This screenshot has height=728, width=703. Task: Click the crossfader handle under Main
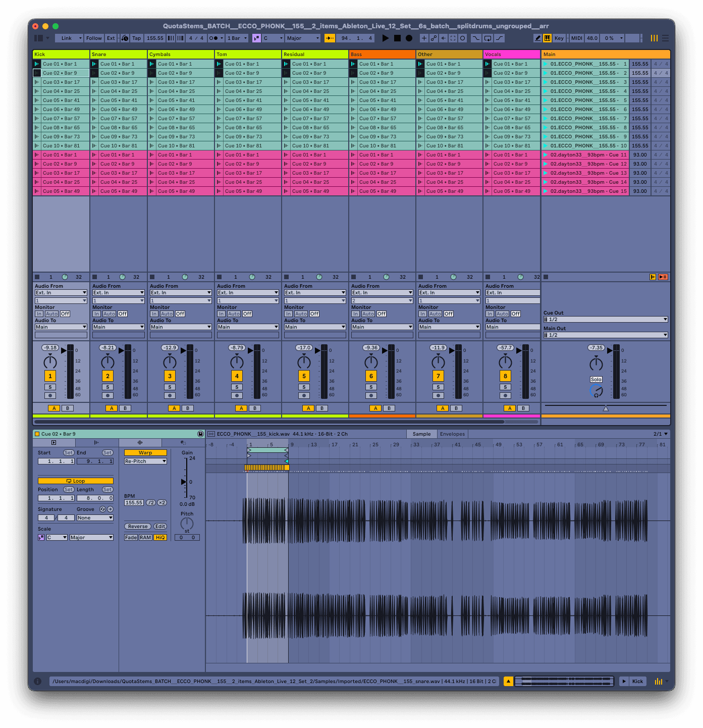(x=606, y=408)
